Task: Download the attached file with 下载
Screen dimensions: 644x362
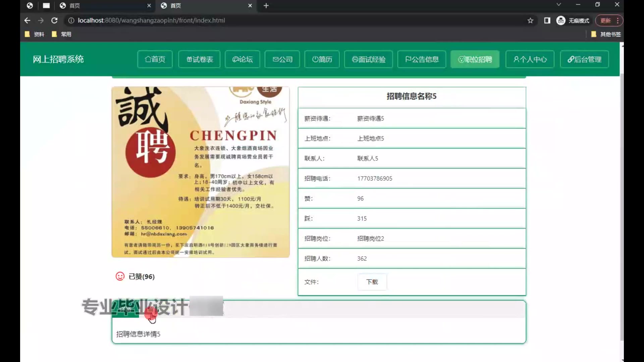Action: click(x=372, y=282)
